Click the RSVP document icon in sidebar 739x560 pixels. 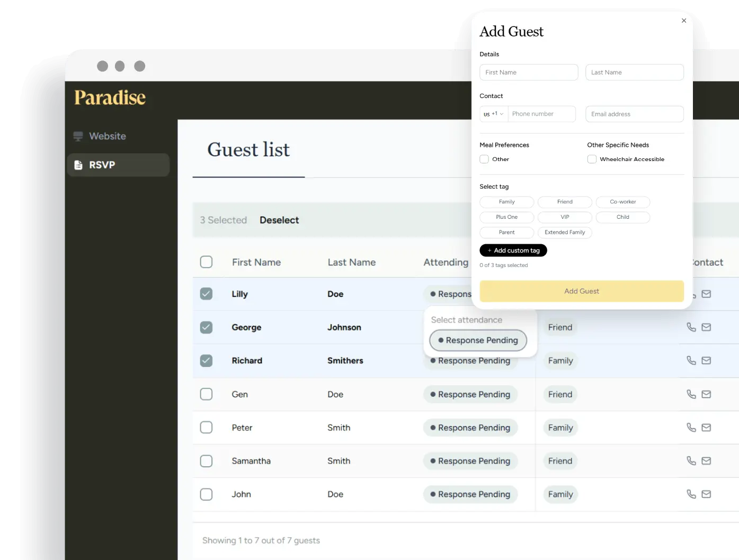click(x=78, y=165)
